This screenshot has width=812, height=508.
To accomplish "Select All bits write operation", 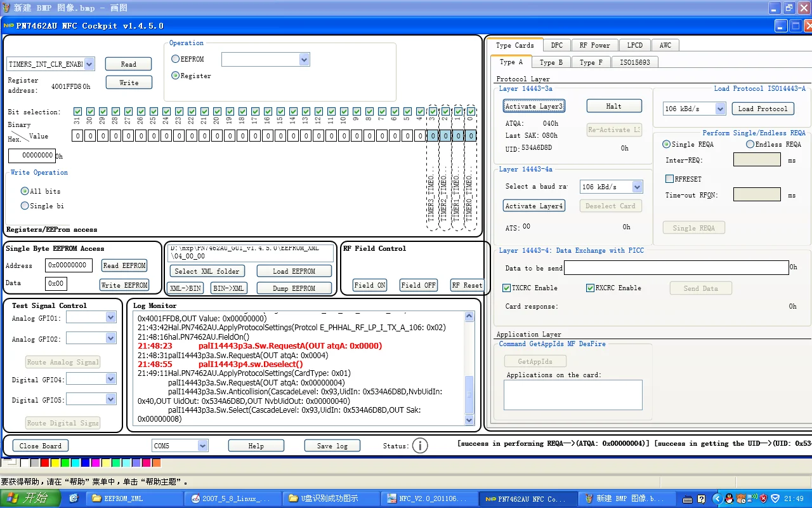I will click(x=25, y=191).
